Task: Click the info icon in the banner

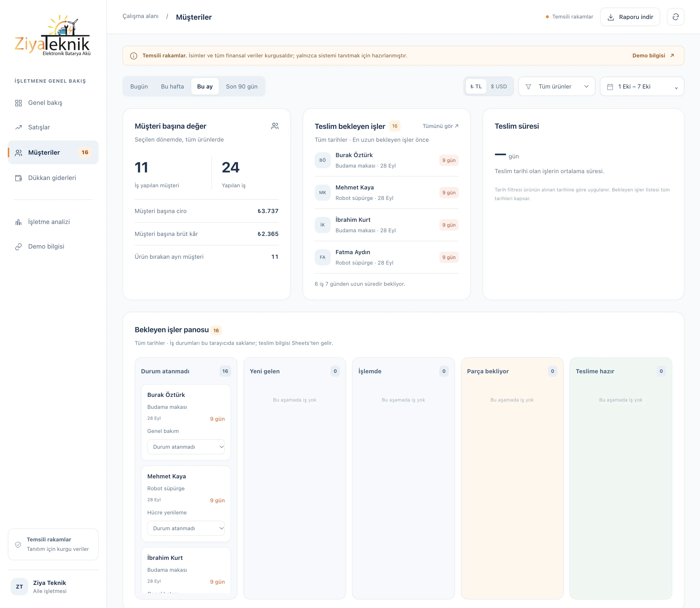Action: pos(134,56)
